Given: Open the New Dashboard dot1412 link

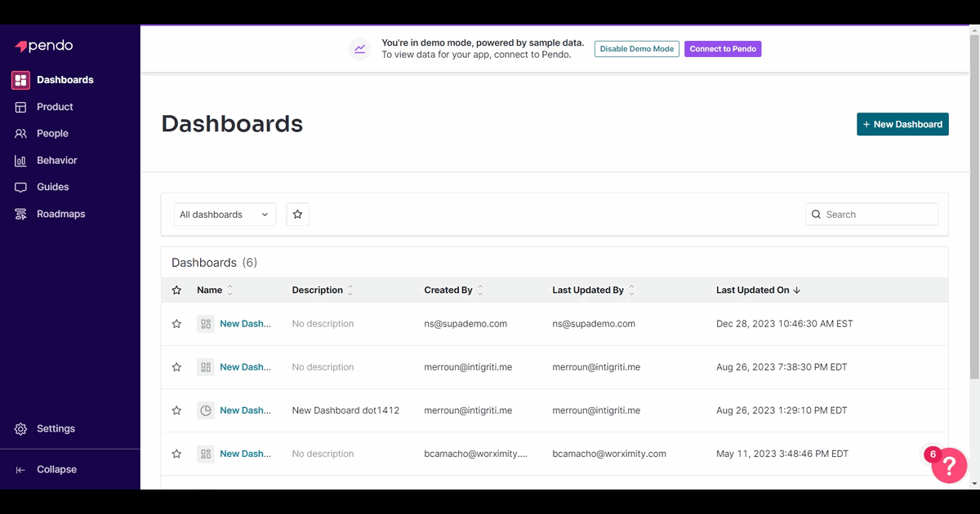Looking at the screenshot, I should pos(245,410).
